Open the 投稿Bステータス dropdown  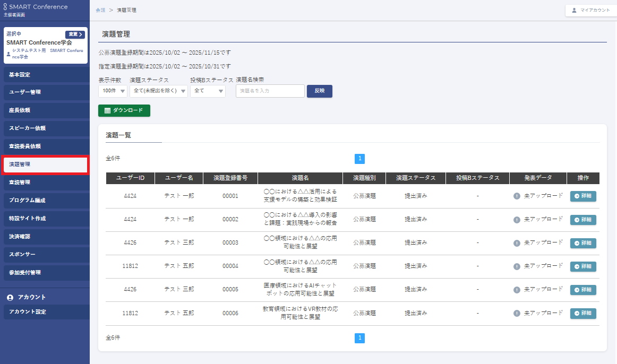pyautogui.click(x=208, y=91)
